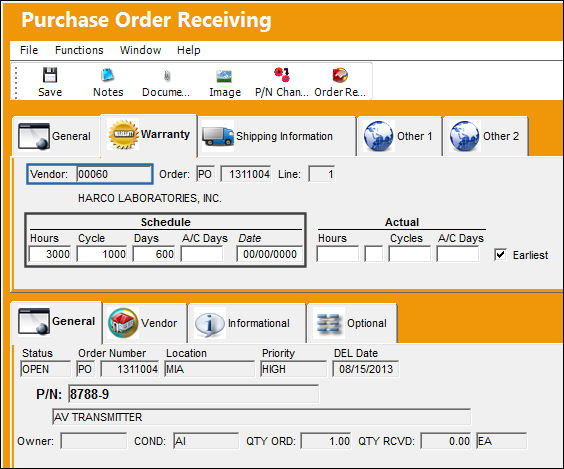Click the Actual A/C Days field
The image size is (564, 469).
click(x=458, y=254)
